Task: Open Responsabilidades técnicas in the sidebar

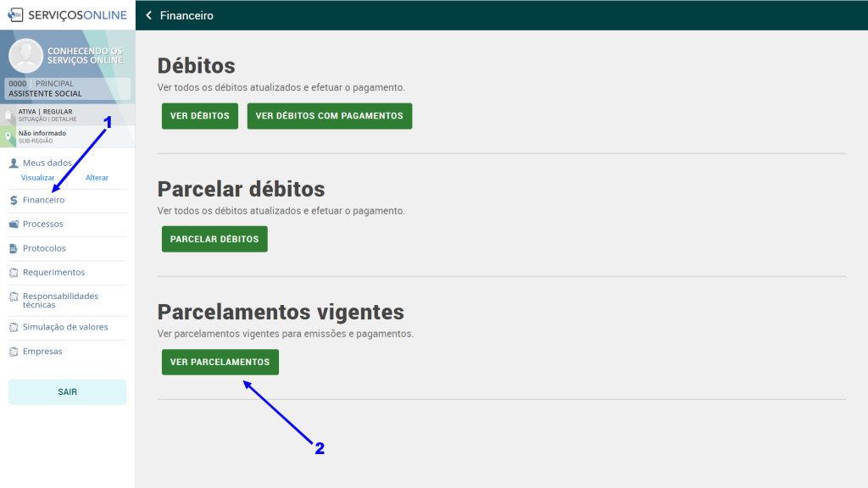Action: 60,300
